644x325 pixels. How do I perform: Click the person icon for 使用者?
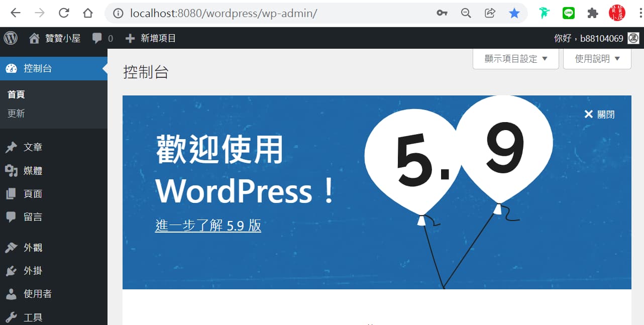[12, 294]
